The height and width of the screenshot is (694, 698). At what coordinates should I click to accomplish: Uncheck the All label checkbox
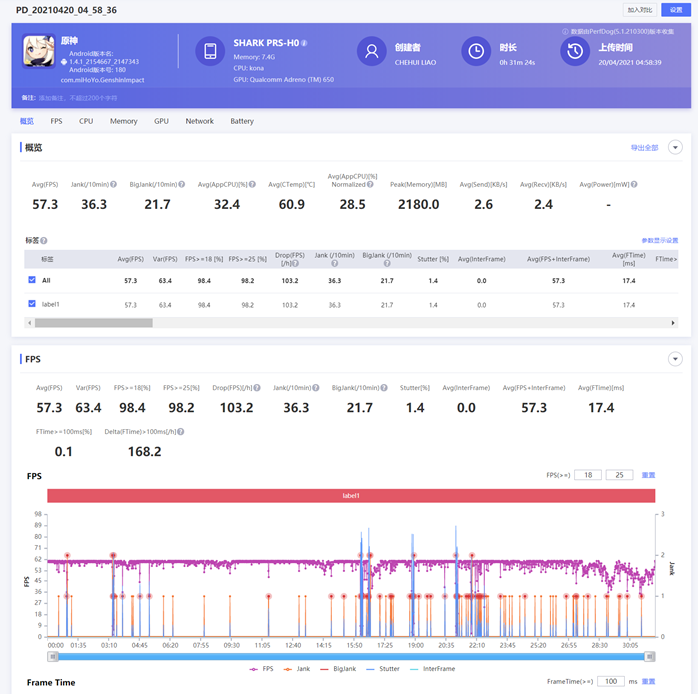(x=32, y=281)
